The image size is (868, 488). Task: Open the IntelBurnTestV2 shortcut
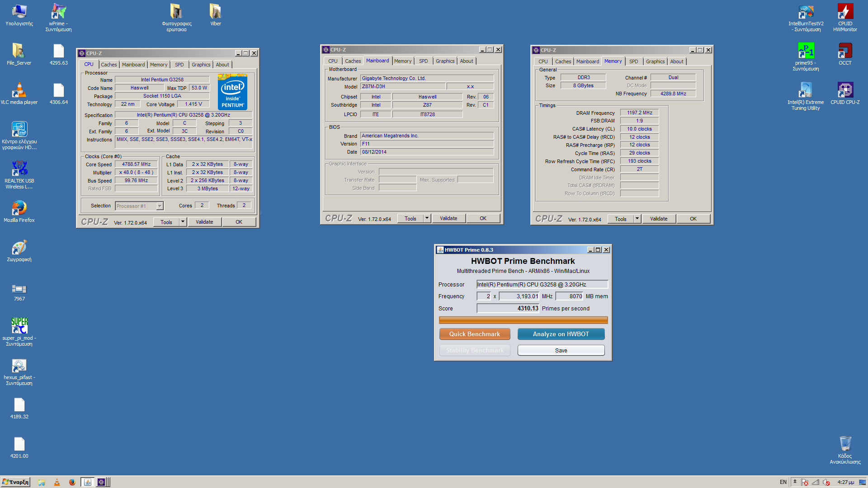pos(806,18)
